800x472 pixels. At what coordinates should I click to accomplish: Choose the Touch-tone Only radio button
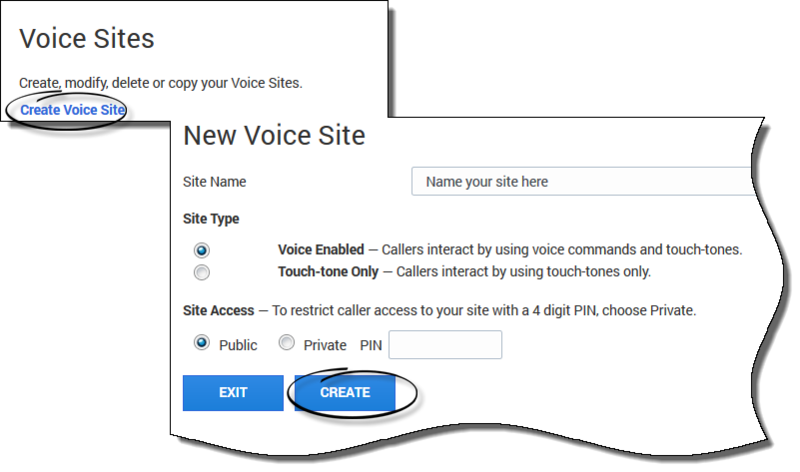202,271
